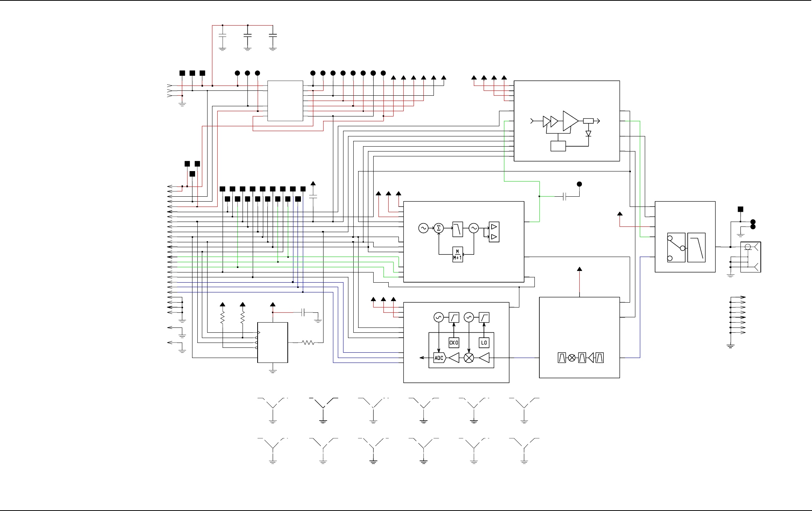Select the LO block
The height and width of the screenshot is (511, 812).
(484, 343)
